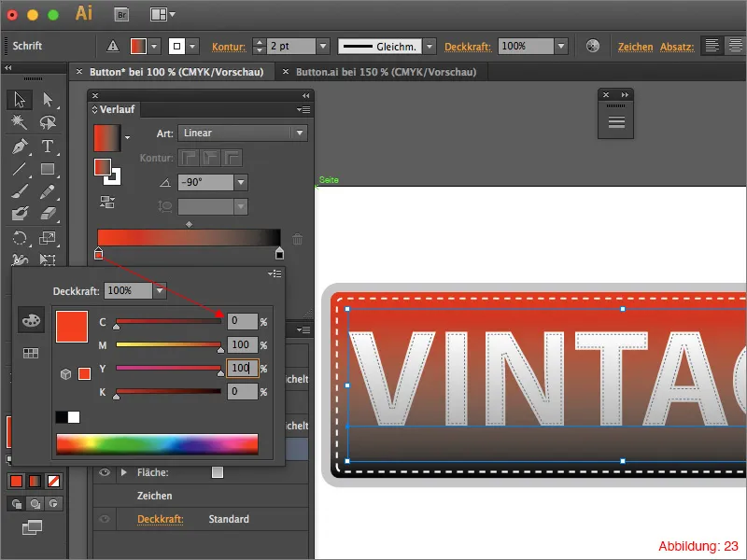The width and height of the screenshot is (747, 560).
Task: Select Draw Inside mode
Action: (x=53, y=503)
